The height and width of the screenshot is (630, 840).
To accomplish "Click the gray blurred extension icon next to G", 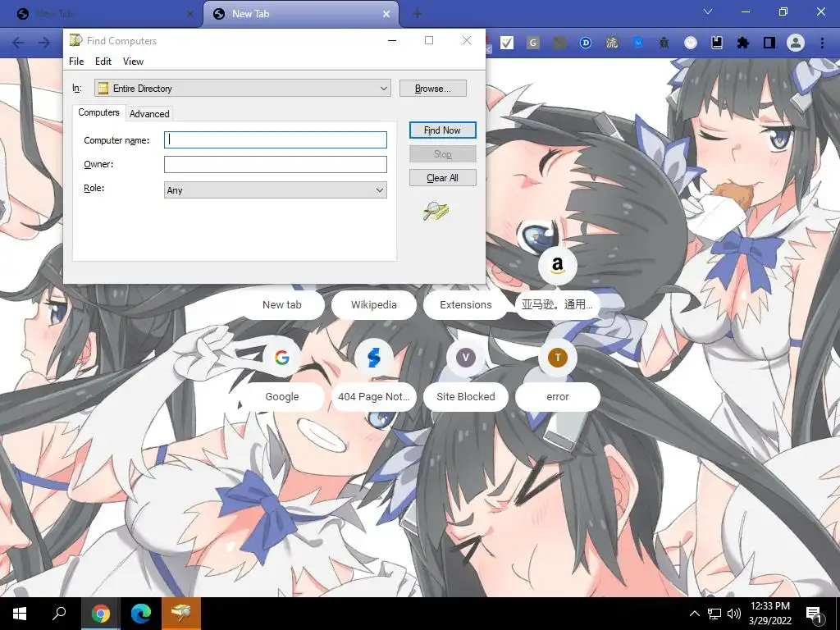I will (x=559, y=43).
